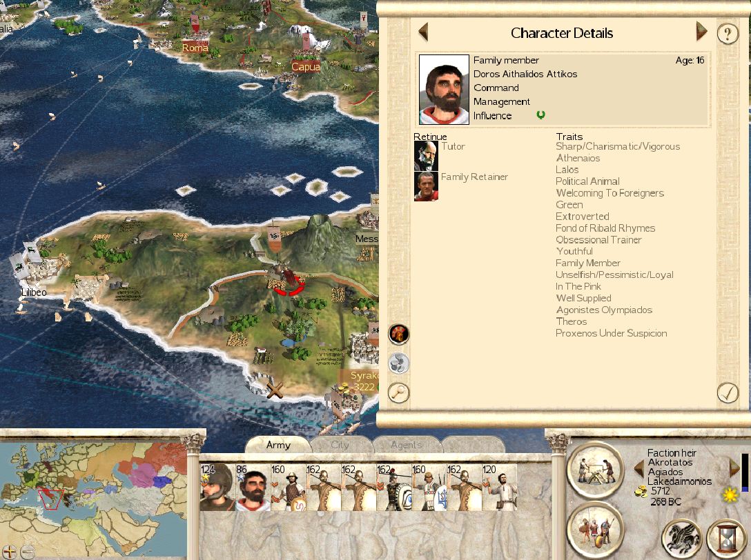Select the Tutor retinue portrait

[x=426, y=156]
